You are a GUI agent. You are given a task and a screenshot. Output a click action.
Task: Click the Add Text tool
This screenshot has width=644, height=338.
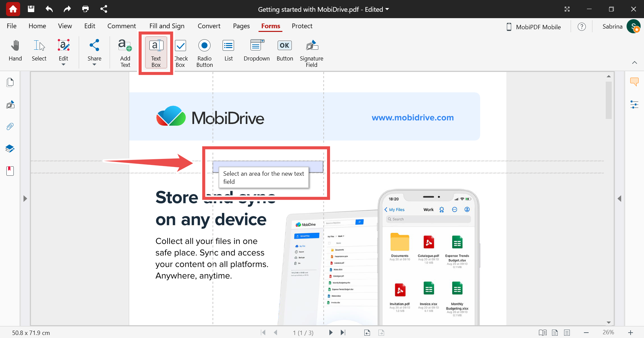(125, 53)
